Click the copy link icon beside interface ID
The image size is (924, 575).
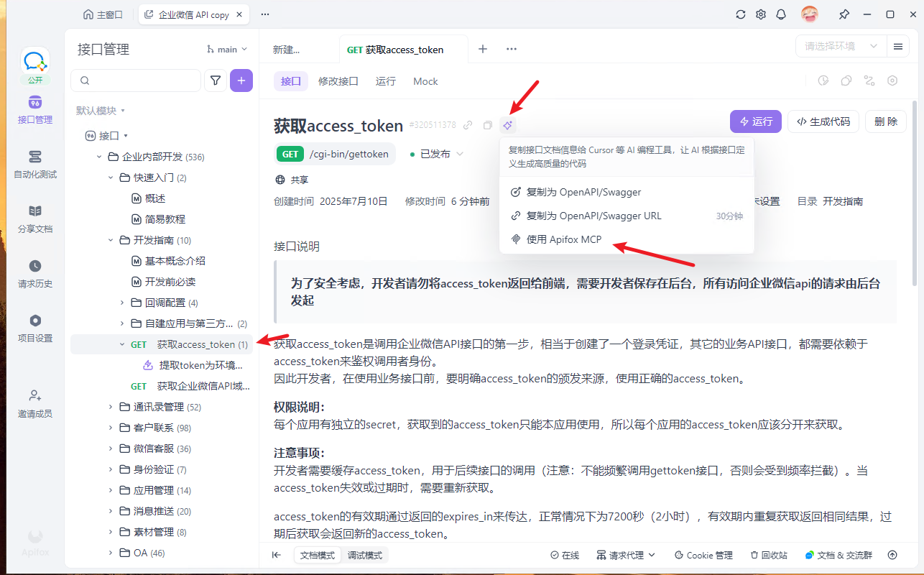pyautogui.click(x=468, y=125)
